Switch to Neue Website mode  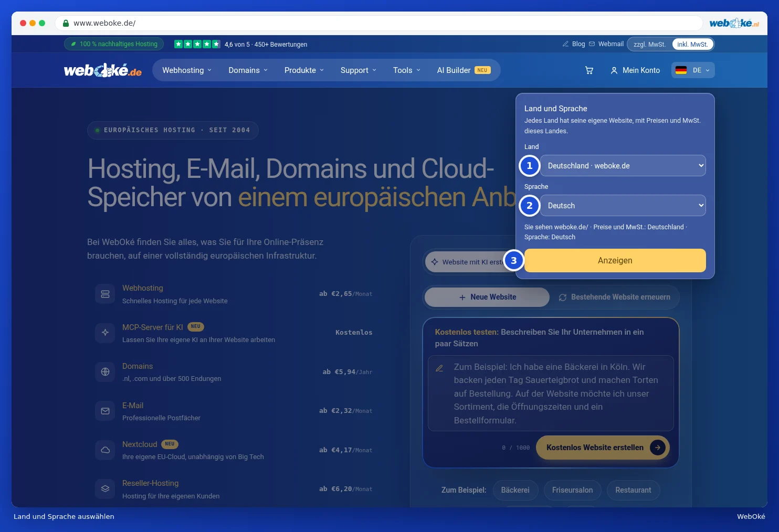(487, 297)
